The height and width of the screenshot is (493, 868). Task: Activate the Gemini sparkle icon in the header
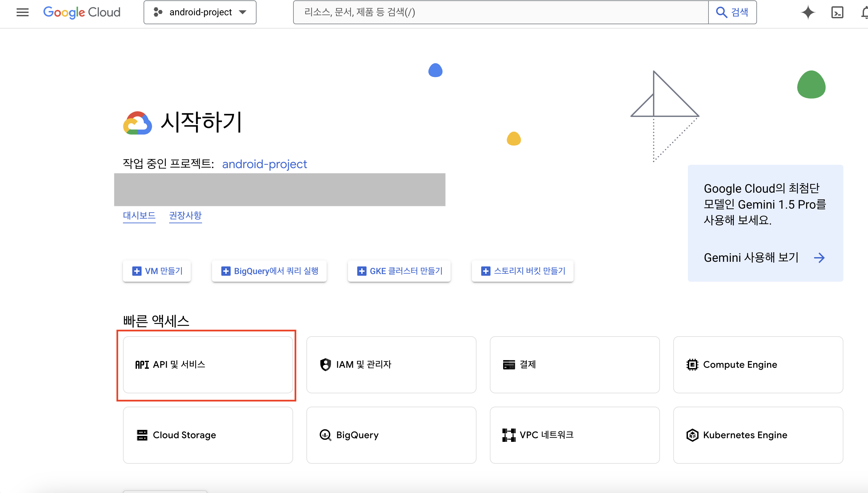point(808,13)
